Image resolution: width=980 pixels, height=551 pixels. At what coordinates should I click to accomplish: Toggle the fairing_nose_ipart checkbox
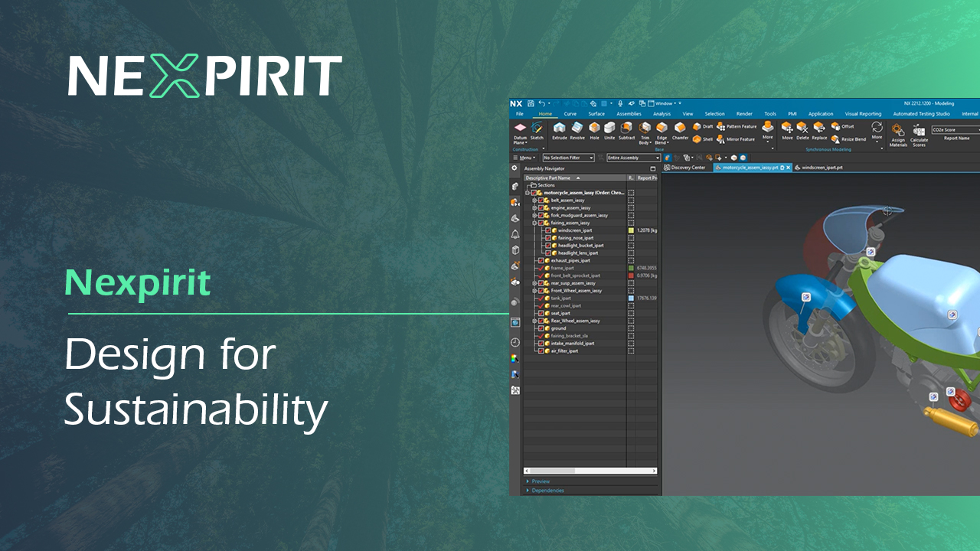pyautogui.click(x=548, y=238)
